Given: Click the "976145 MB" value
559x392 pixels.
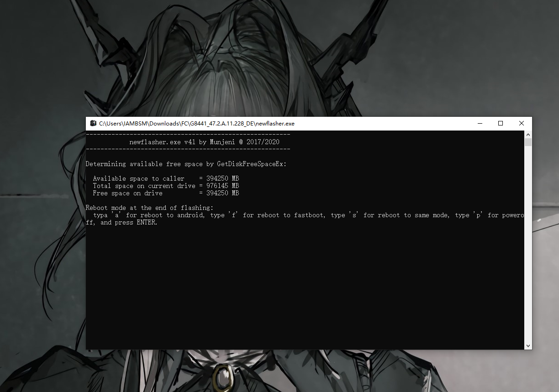Looking at the screenshot, I should tap(222, 186).
